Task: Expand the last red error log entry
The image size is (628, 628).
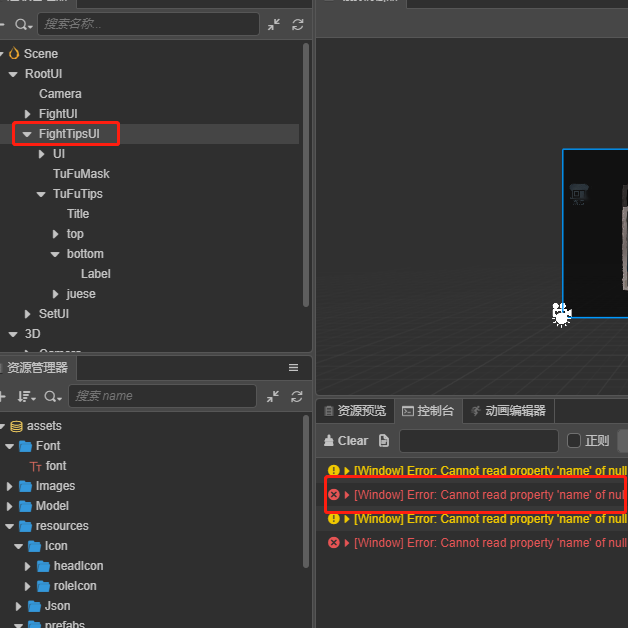Action: click(x=347, y=543)
